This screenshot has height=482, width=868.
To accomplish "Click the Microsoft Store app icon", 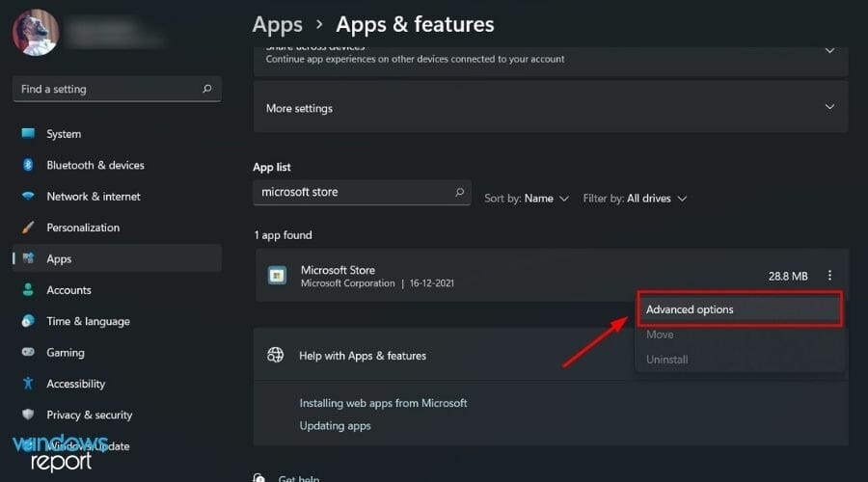I will click(x=277, y=276).
